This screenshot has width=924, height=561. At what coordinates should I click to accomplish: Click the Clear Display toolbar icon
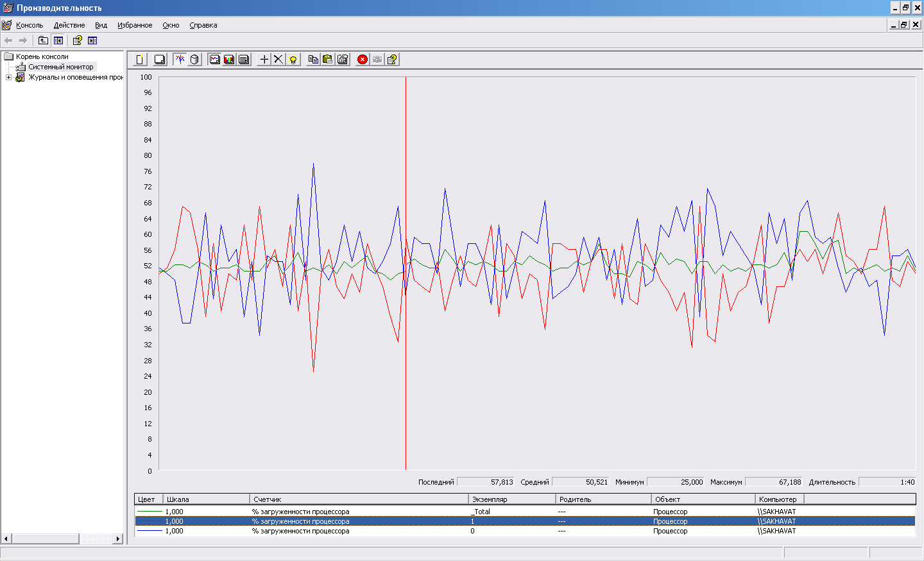160,60
